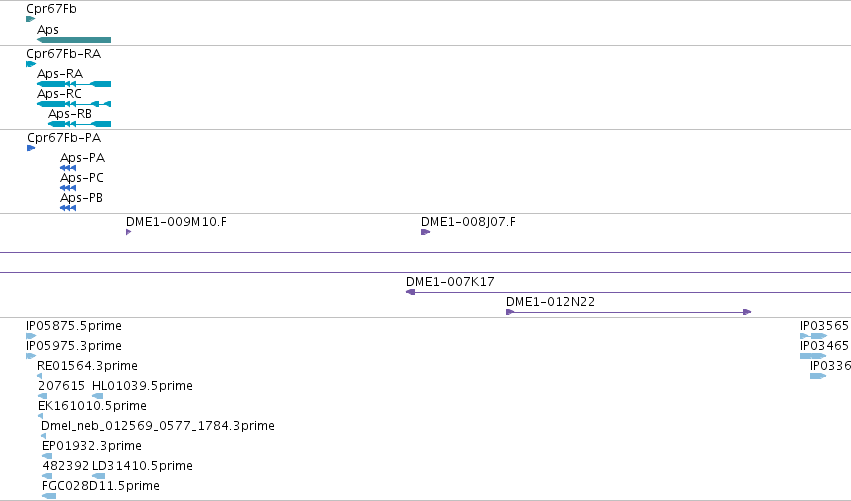Select the DME1-012N22 clone span

coord(628,312)
